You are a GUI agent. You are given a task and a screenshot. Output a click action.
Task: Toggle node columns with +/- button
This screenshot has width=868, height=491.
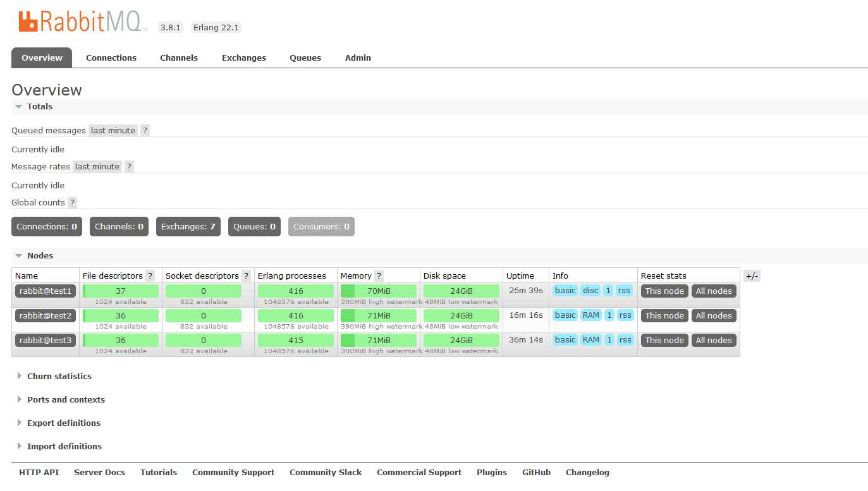point(752,276)
